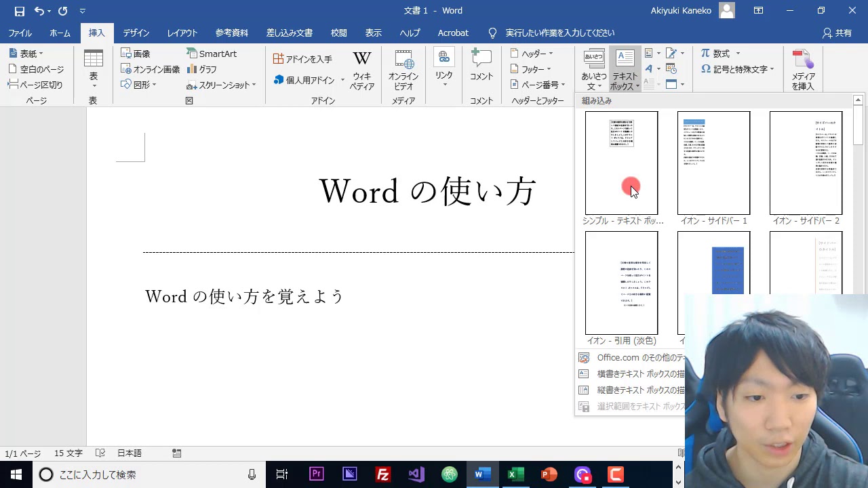
Task: Open the ウィキペディア add-in
Action: [362, 70]
